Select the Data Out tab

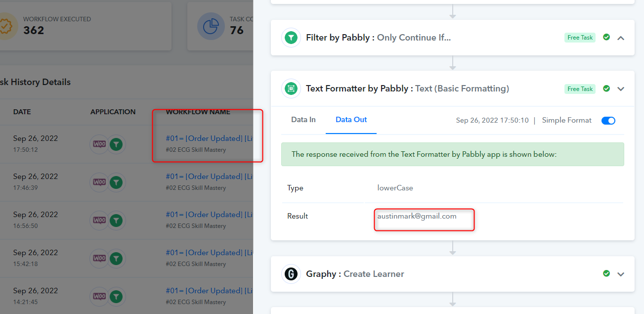pyautogui.click(x=351, y=120)
